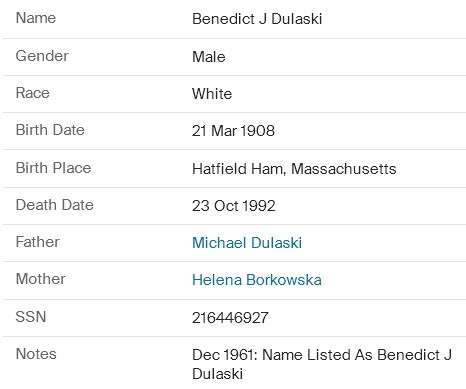Click the Death Date label
466x389 pixels.
55,205
